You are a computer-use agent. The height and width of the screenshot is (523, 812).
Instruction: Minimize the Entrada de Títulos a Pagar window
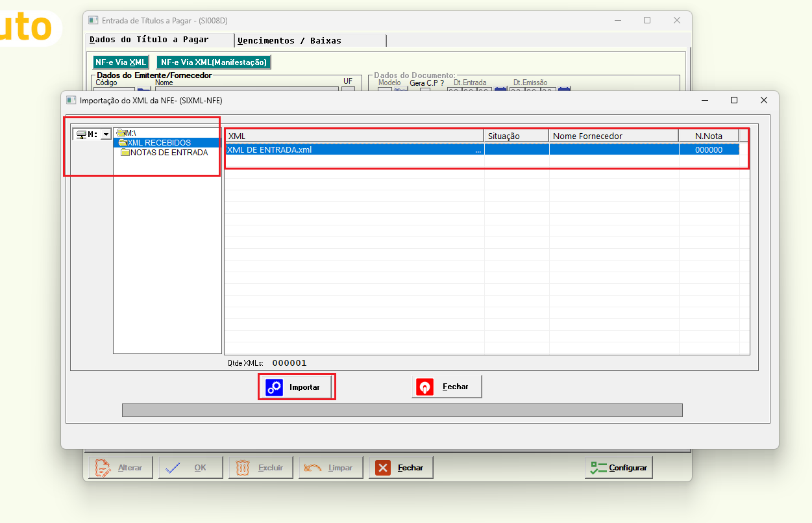[x=617, y=20]
